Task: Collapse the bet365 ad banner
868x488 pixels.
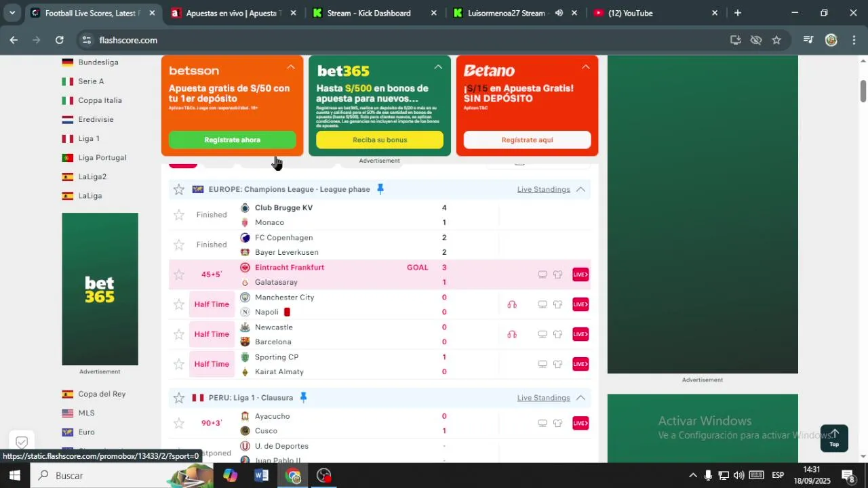Action: pyautogui.click(x=438, y=67)
